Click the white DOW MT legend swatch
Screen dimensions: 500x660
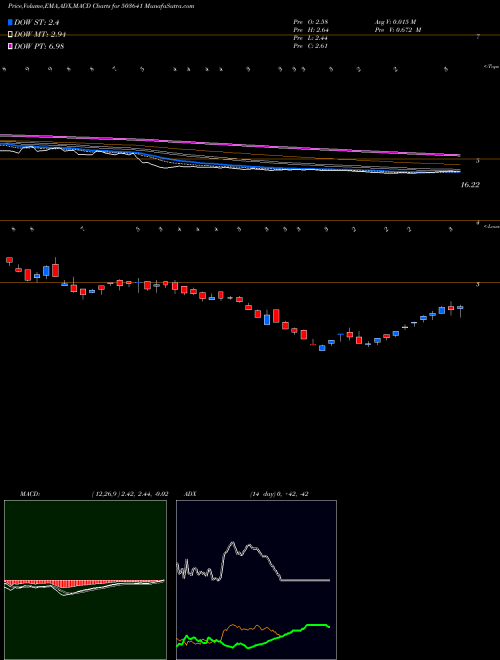point(10,35)
